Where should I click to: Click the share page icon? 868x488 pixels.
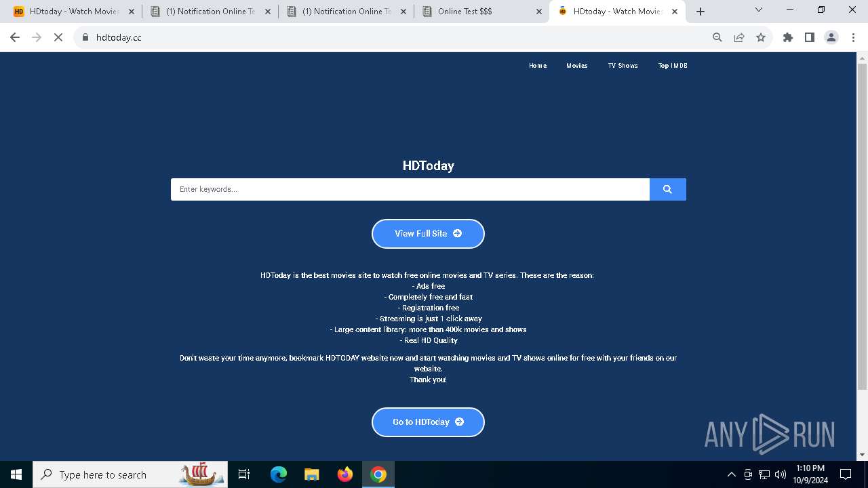click(739, 37)
